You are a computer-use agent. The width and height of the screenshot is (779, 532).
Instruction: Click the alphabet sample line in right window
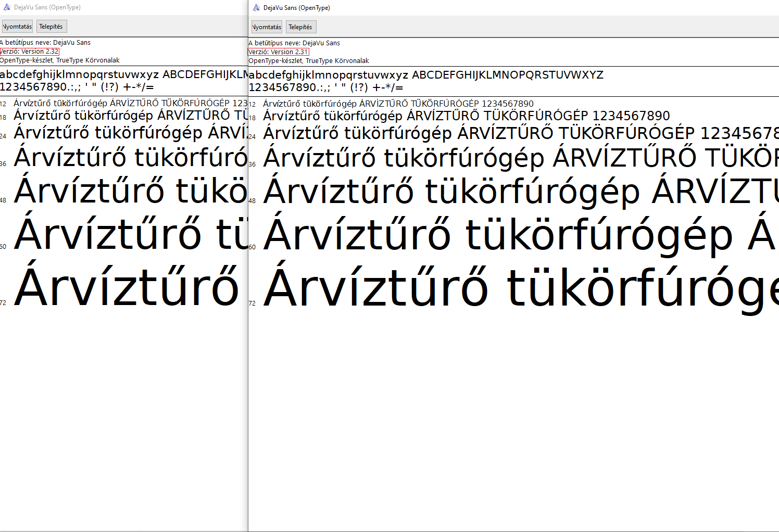(x=426, y=75)
